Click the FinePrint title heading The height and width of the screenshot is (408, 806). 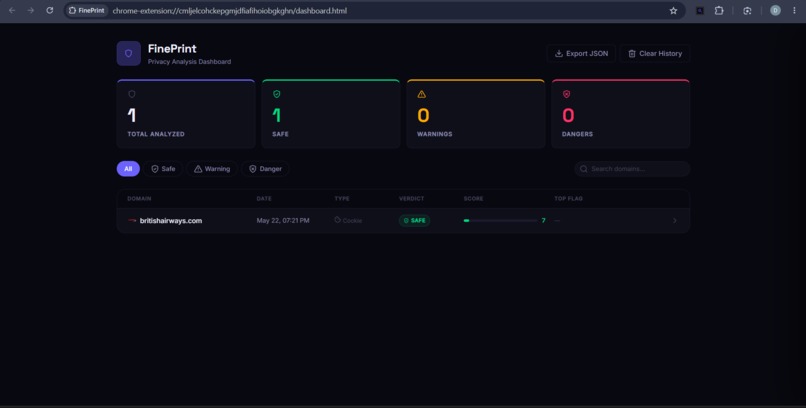(x=172, y=49)
